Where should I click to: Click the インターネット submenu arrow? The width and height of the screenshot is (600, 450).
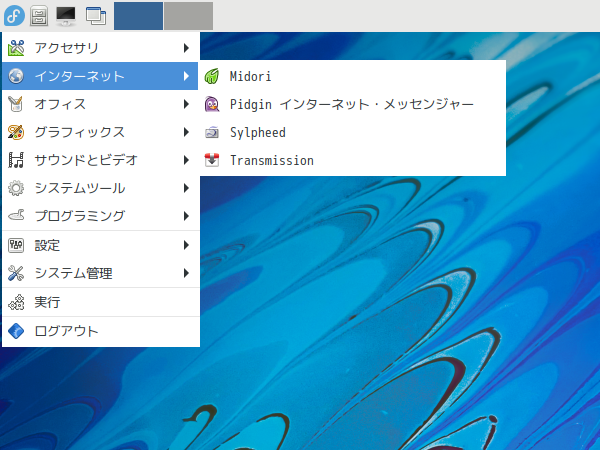pyautogui.click(x=186, y=76)
